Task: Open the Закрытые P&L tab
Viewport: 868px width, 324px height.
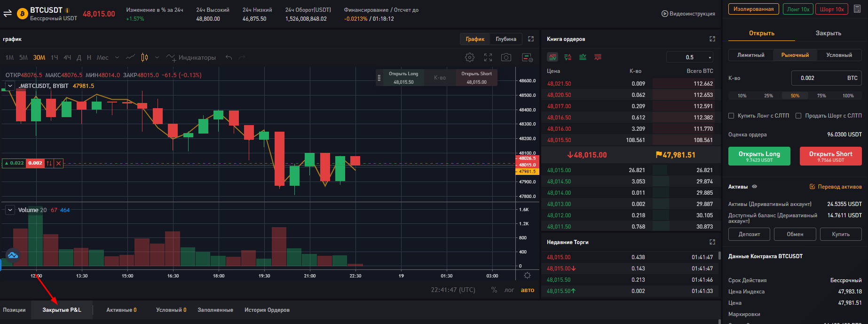Action: [x=62, y=310]
